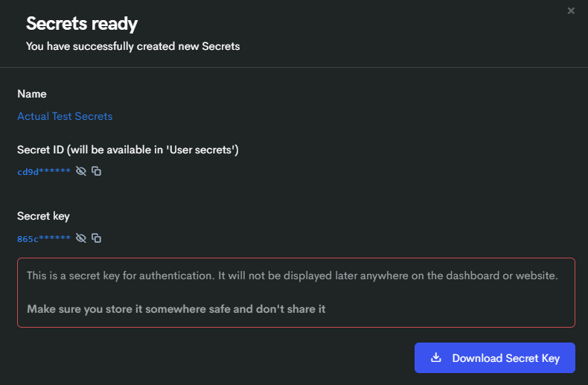Reveal the hidden Secret ID value

tap(81, 171)
